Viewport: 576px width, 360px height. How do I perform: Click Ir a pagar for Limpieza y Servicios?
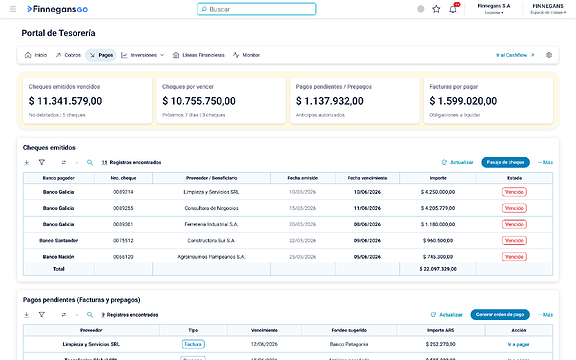click(x=518, y=345)
